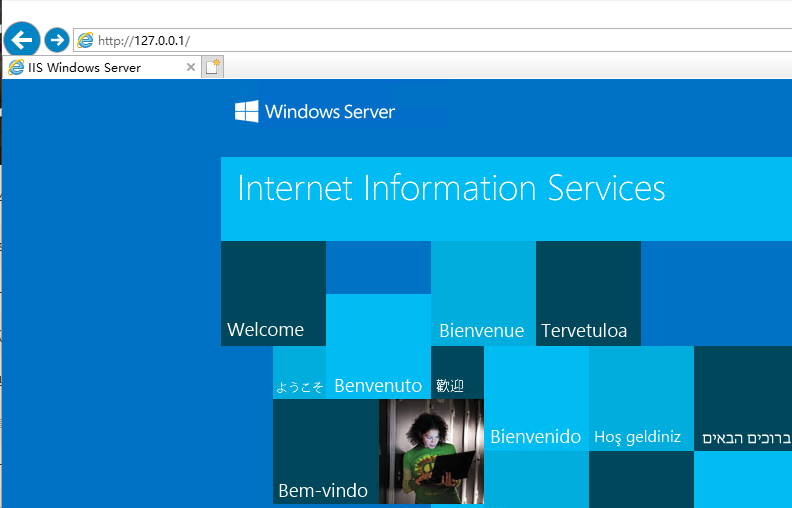Click the Tervetuloa tile

(x=588, y=293)
